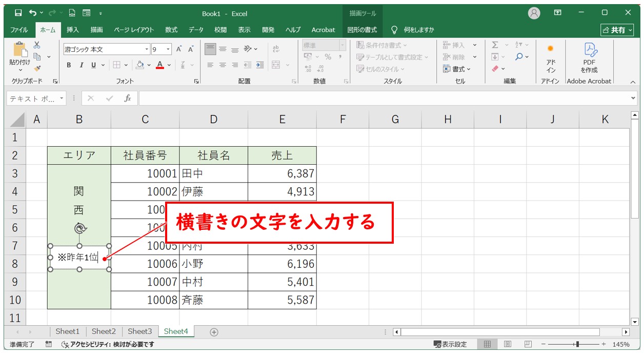The image size is (644, 354).
Task: Expand the formula bar chevron
Action: (633, 98)
